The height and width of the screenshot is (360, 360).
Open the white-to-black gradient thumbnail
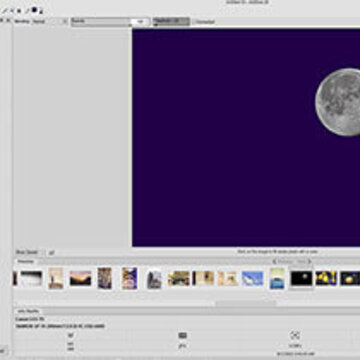click(31, 278)
